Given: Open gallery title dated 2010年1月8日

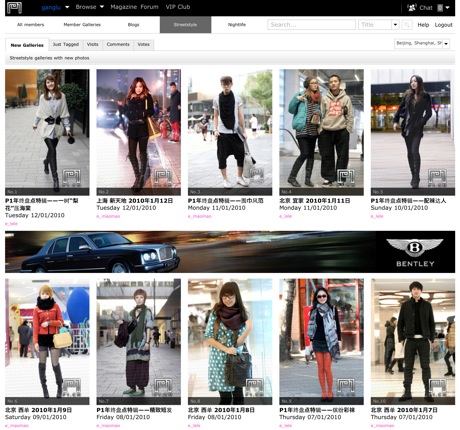Looking at the screenshot, I should pos(221,410).
